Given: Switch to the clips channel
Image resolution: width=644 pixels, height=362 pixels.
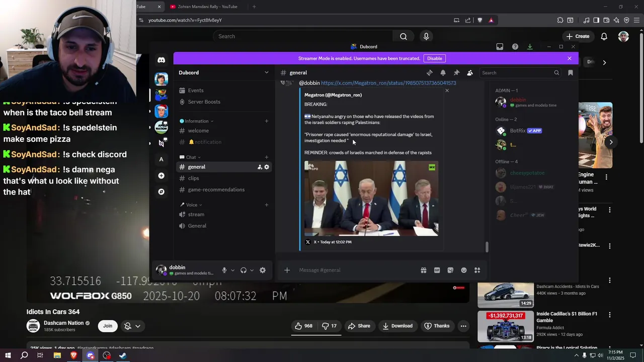Looking at the screenshot, I should point(224,178).
